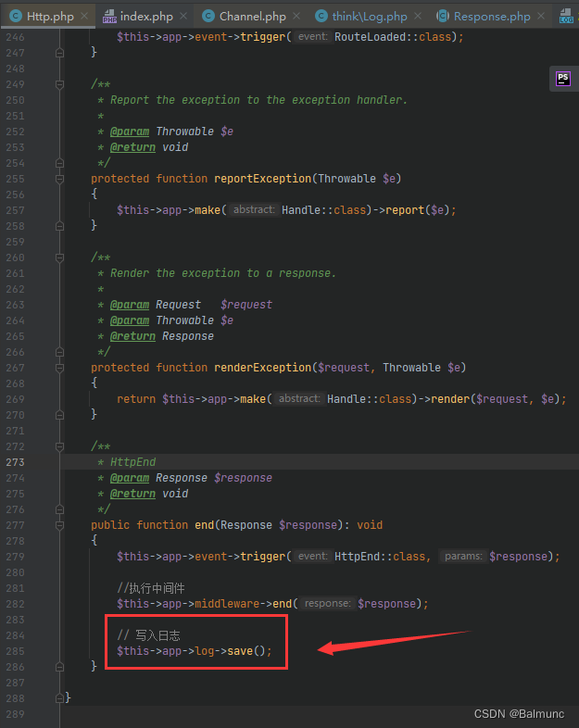
Task: Click the @param tag on line 264
Action: (x=130, y=320)
